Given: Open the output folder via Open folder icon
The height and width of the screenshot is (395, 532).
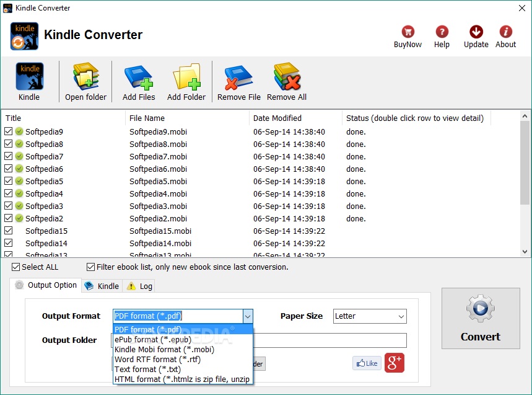Looking at the screenshot, I should point(86,77).
